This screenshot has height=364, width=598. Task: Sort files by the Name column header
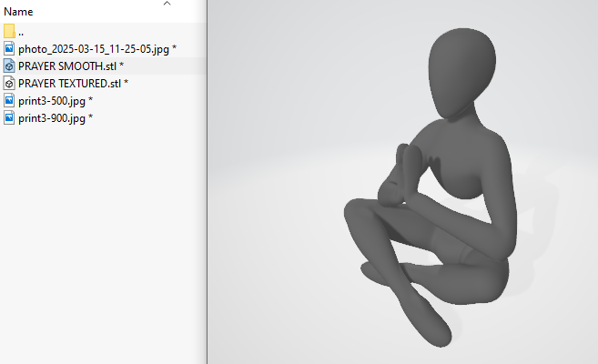pos(18,12)
